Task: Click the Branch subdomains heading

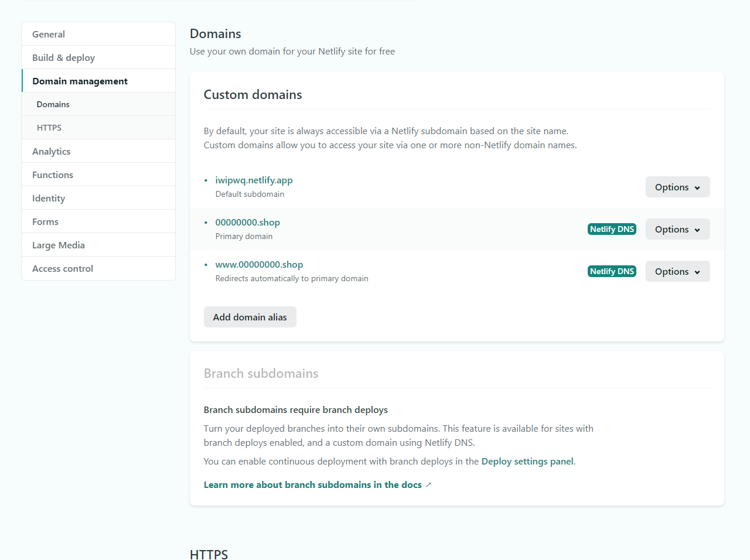Action: 261,374
